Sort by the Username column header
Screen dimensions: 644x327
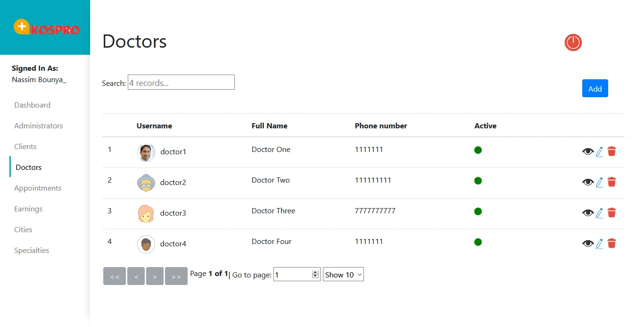154,126
